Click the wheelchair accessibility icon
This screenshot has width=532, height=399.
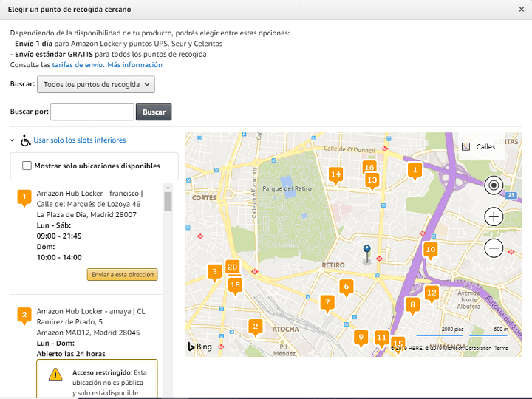(25, 140)
